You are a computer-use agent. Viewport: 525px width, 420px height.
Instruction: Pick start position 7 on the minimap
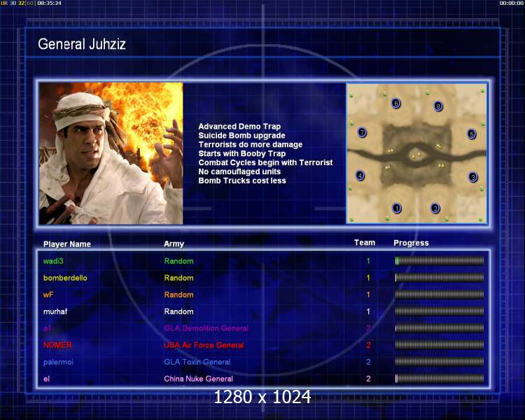pos(362,132)
